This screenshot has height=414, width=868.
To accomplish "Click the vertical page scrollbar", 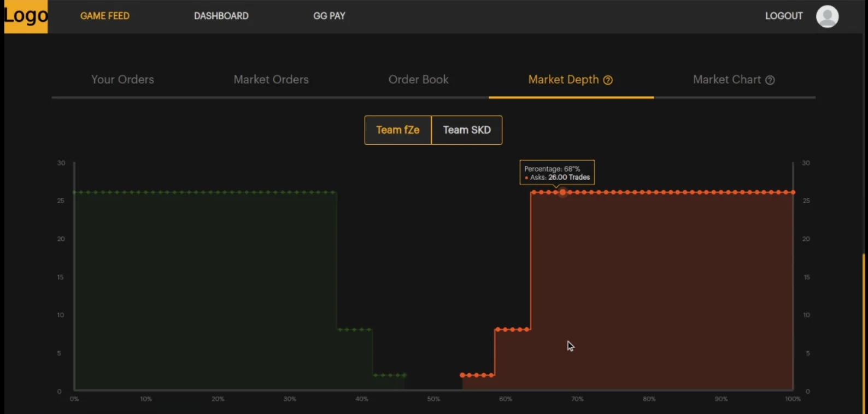I will pyautogui.click(x=864, y=333).
